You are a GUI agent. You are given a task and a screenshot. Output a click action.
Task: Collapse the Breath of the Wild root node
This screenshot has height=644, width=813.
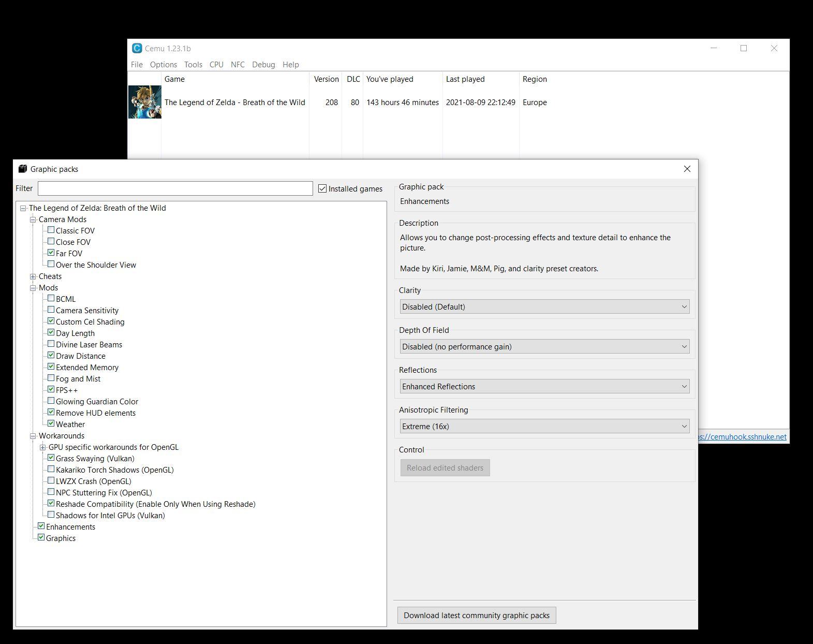coord(23,208)
